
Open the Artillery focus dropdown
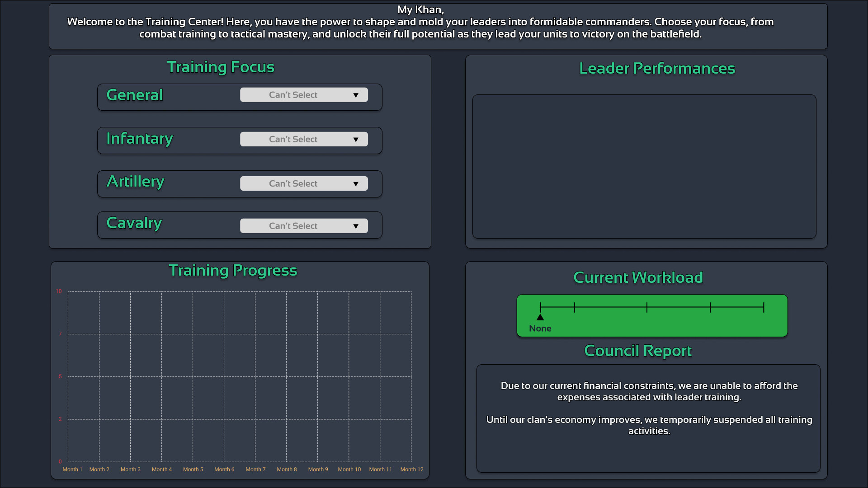tap(303, 183)
